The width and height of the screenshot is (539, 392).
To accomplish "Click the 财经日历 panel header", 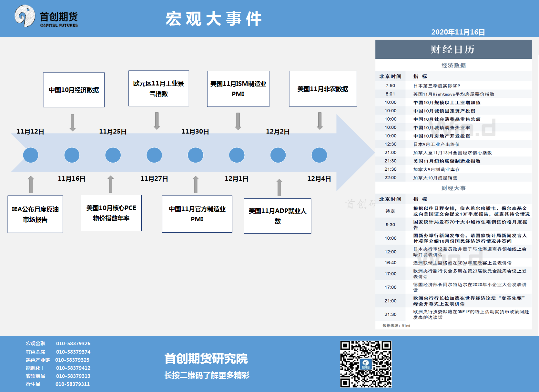I will [x=453, y=49].
